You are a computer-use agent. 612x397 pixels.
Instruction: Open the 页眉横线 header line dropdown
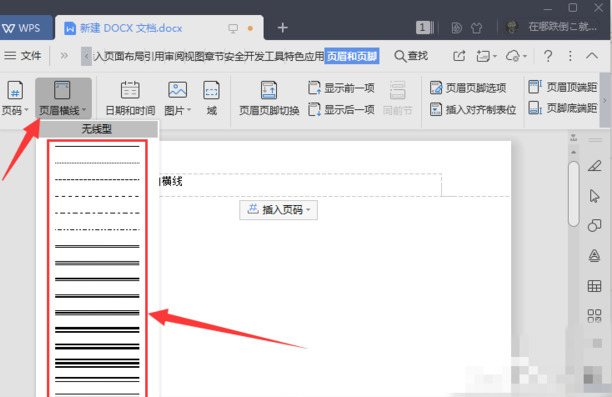[63, 98]
